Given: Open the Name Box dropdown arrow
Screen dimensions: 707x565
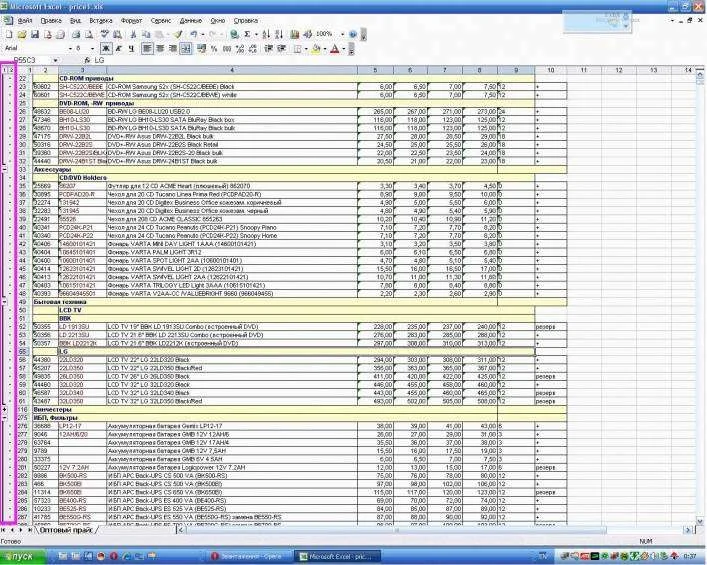Looking at the screenshot, I should coord(55,60).
